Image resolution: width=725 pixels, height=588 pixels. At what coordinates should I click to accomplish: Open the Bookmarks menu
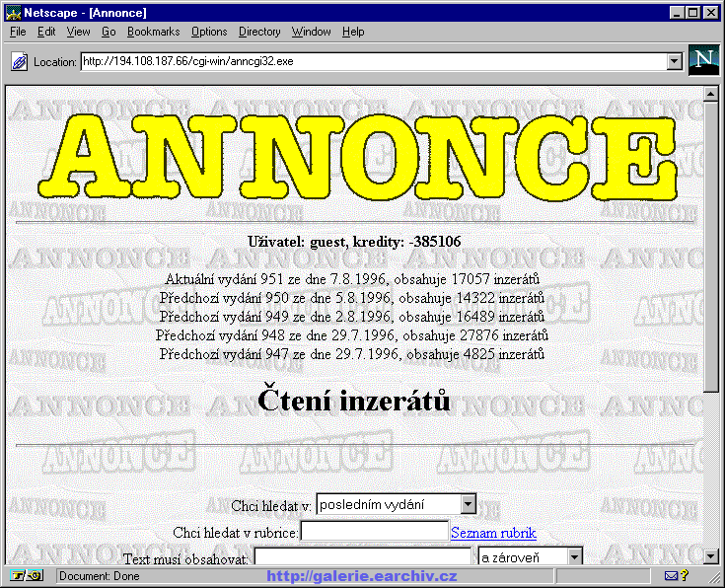(x=153, y=32)
